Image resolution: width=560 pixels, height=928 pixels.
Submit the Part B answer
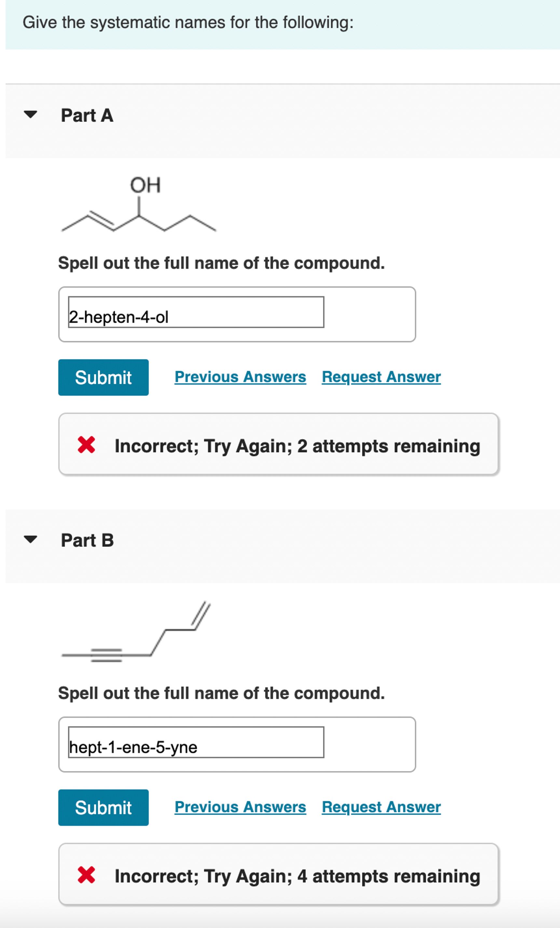[x=103, y=807]
